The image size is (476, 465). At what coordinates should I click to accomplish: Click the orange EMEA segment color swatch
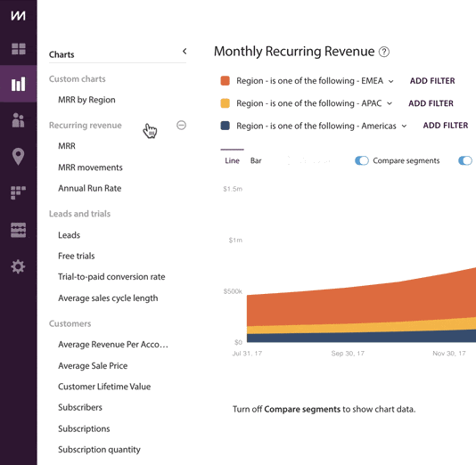pyautogui.click(x=225, y=81)
